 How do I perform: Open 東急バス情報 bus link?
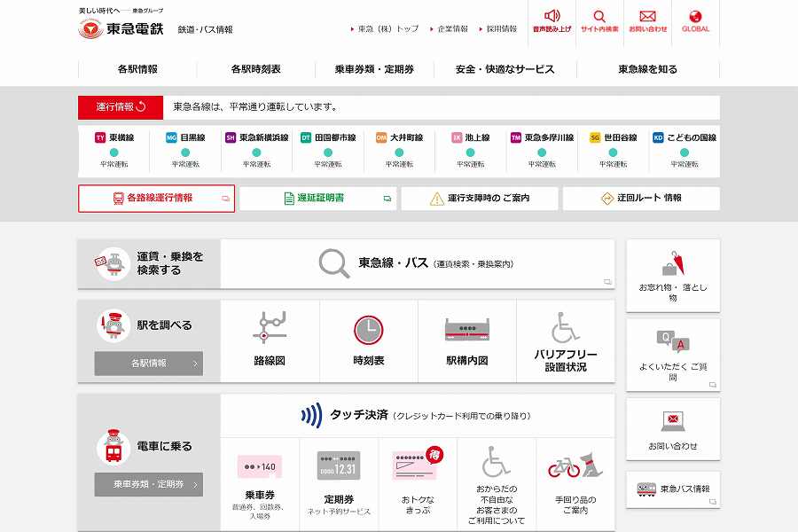point(673,489)
